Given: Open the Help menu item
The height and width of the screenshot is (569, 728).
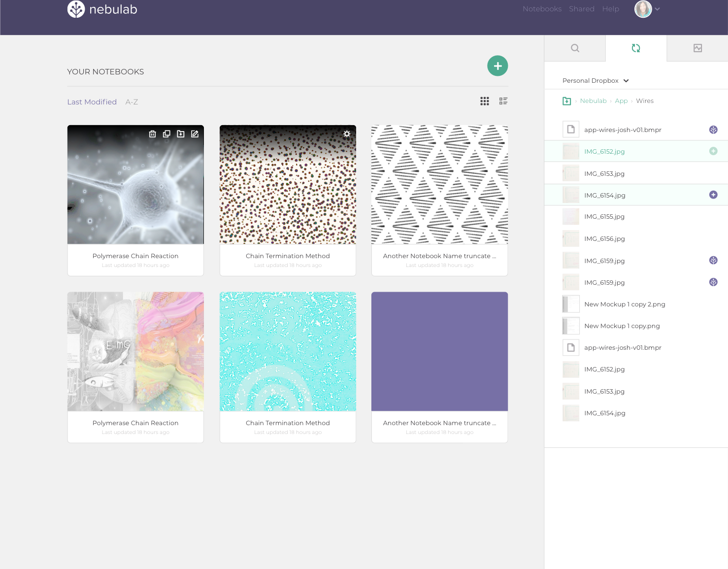Looking at the screenshot, I should [610, 9].
